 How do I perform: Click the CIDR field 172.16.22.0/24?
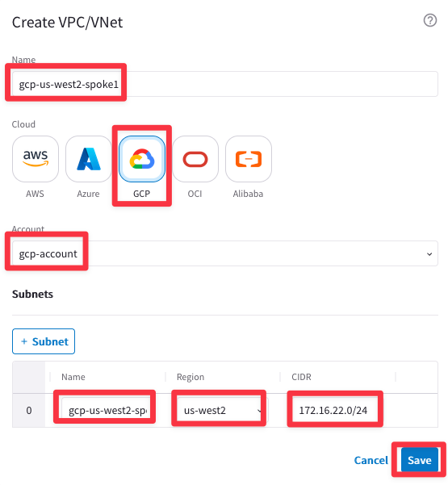[x=335, y=410]
